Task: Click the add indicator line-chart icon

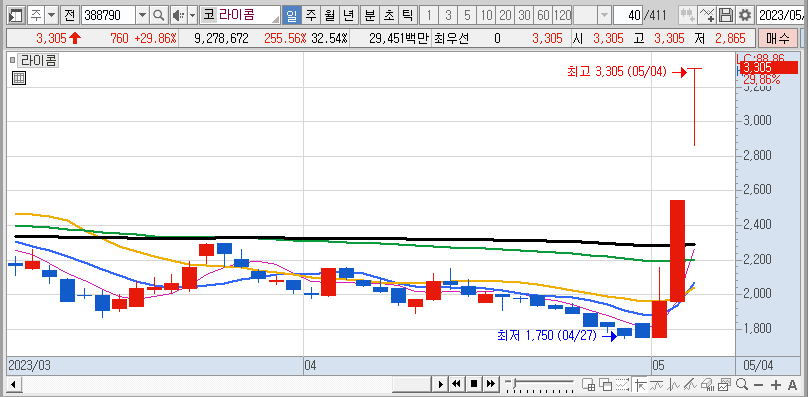Action: 706,15
